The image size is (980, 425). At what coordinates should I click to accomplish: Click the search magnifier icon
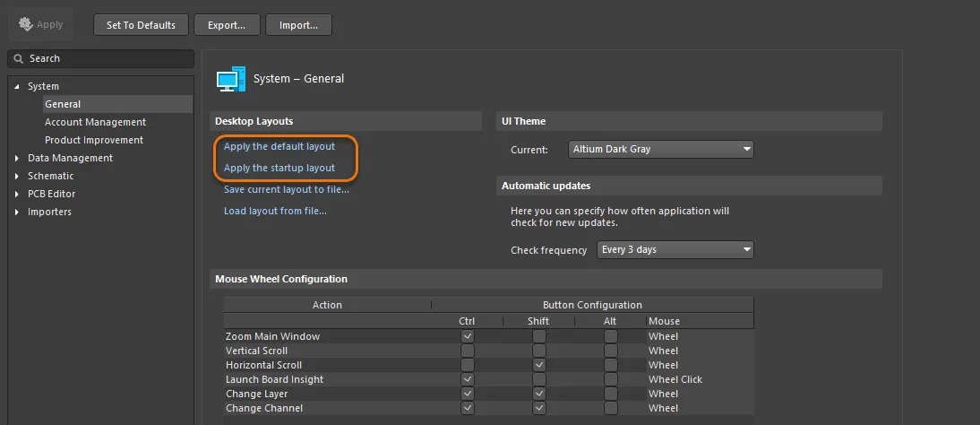point(18,59)
